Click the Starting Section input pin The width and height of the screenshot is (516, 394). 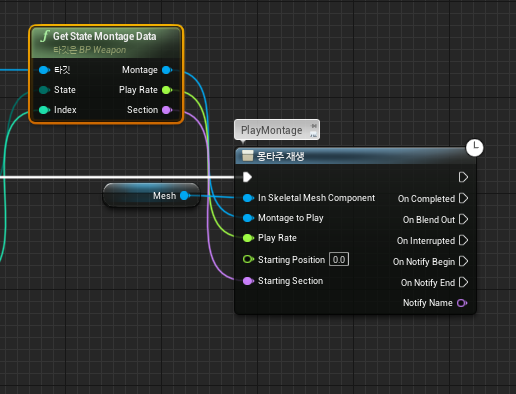(x=248, y=281)
